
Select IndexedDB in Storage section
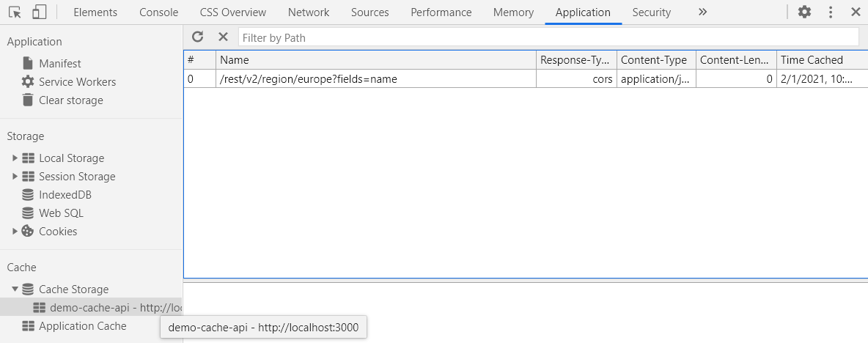[65, 195]
